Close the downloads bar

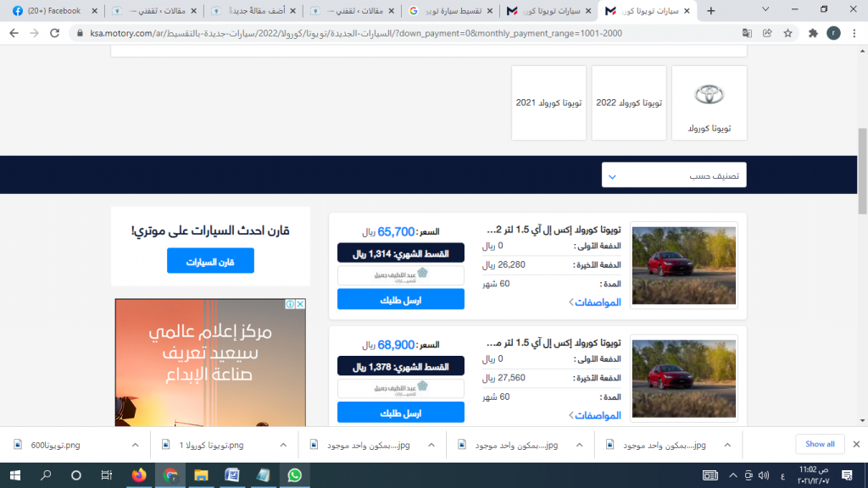click(x=856, y=444)
